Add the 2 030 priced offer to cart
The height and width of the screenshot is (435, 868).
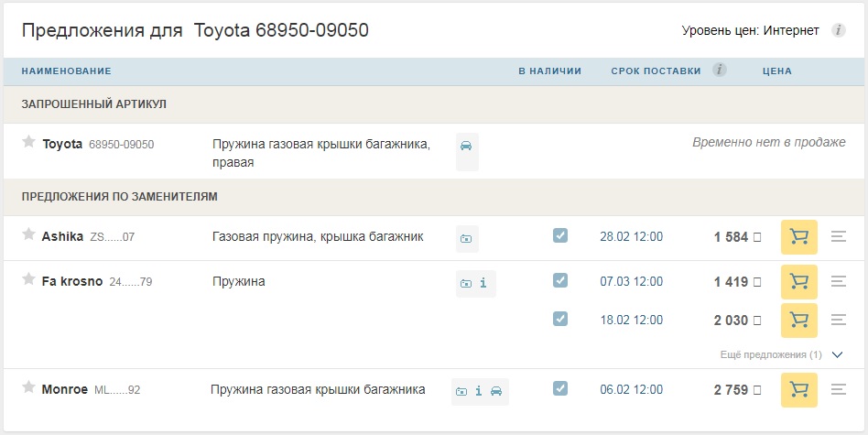[x=798, y=320]
